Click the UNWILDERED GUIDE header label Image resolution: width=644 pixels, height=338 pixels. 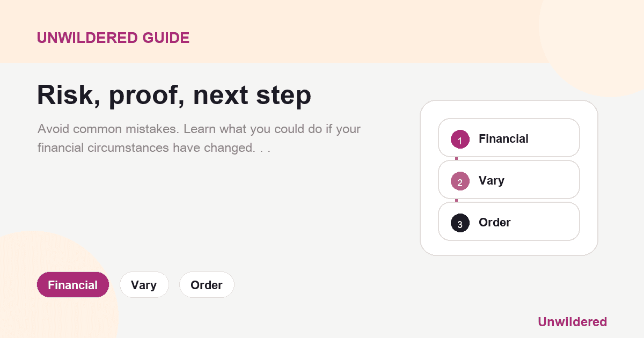[113, 38]
